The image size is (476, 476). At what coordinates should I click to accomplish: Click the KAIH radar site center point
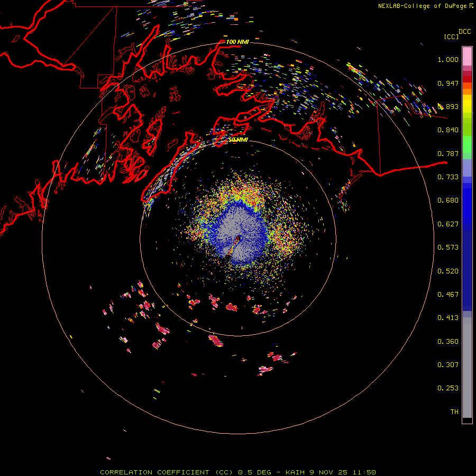coord(238,239)
